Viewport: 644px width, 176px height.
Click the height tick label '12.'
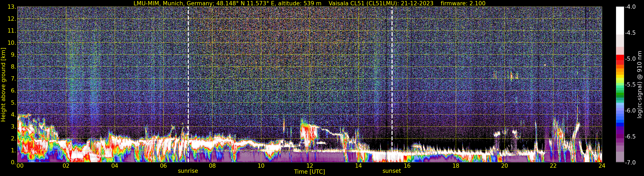coord(12,19)
